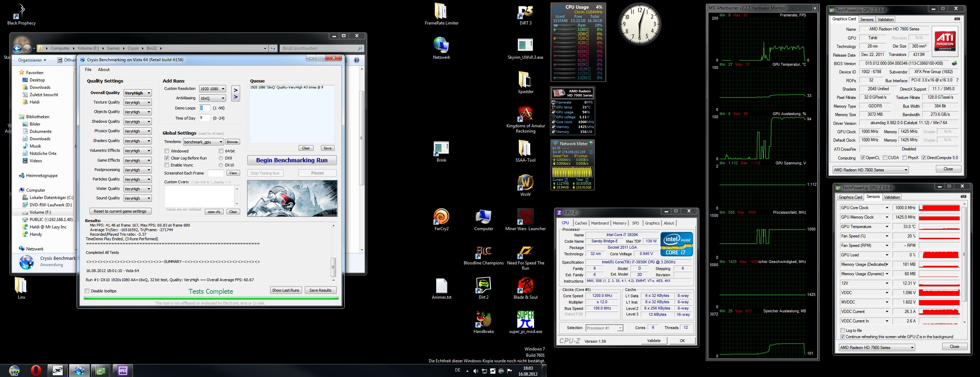
Task: Launch super_pi_mod.exe from desktop
Action: tap(525, 322)
